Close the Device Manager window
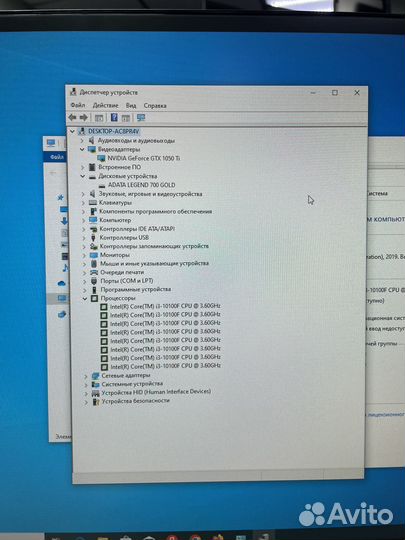This screenshot has height=540, width=405. pos(357,93)
